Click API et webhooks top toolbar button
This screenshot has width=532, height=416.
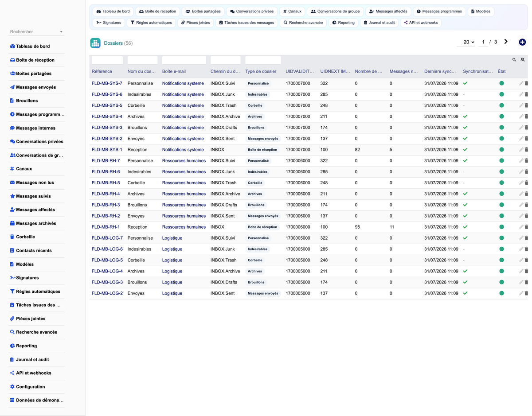point(421,23)
